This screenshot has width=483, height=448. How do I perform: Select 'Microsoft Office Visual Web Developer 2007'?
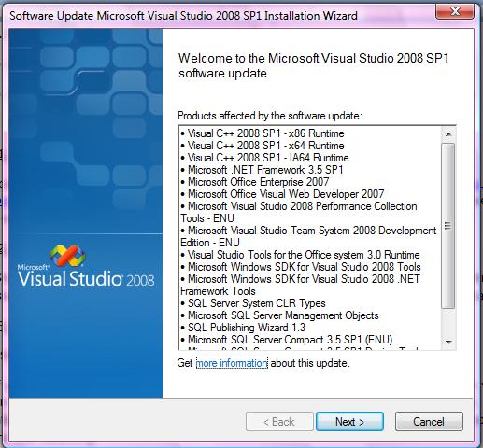tap(282, 194)
